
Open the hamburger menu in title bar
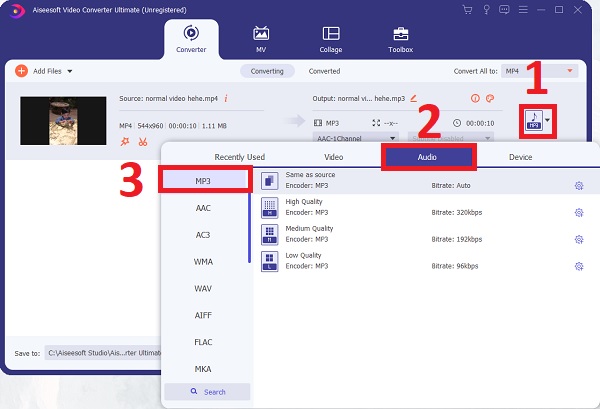coord(523,10)
